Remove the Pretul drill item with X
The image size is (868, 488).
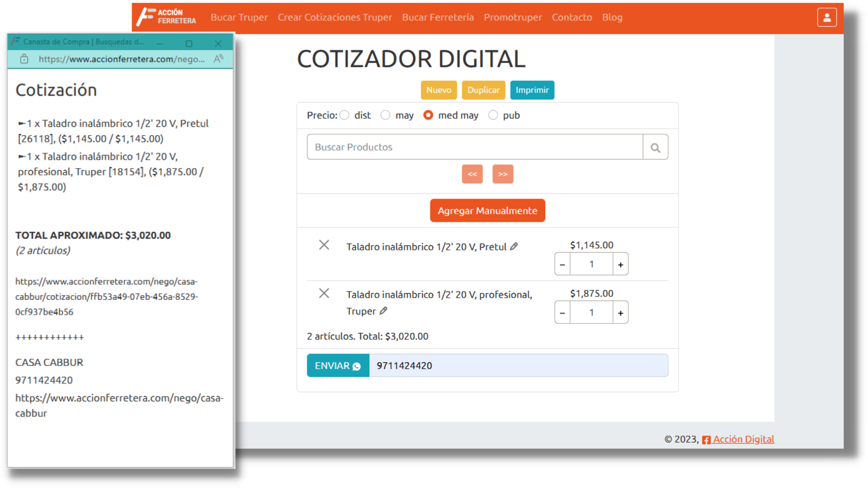point(324,245)
